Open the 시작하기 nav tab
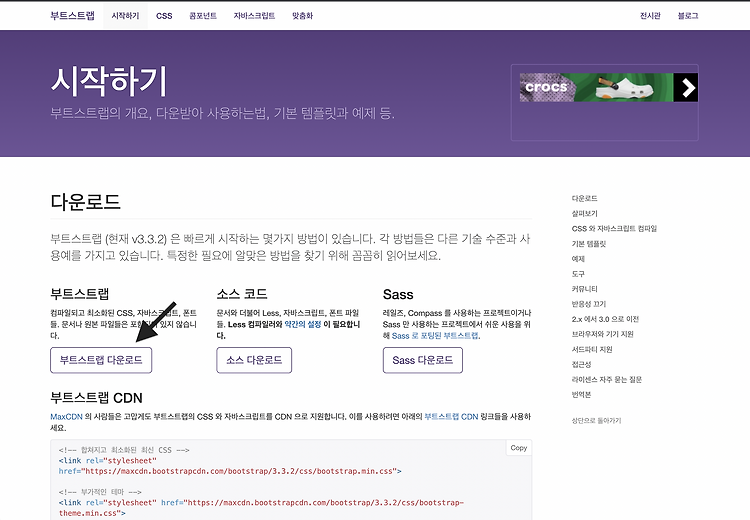This screenshot has width=750, height=520. tap(125, 16)
